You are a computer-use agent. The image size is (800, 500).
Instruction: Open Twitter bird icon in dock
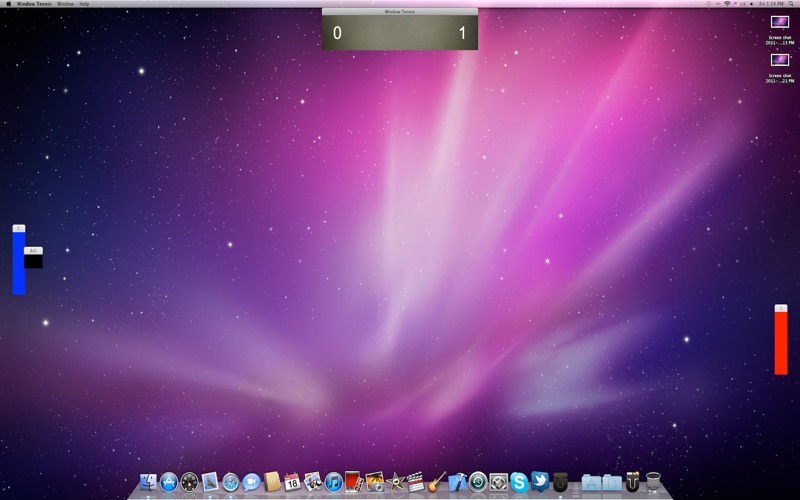(x=540, y=482)
